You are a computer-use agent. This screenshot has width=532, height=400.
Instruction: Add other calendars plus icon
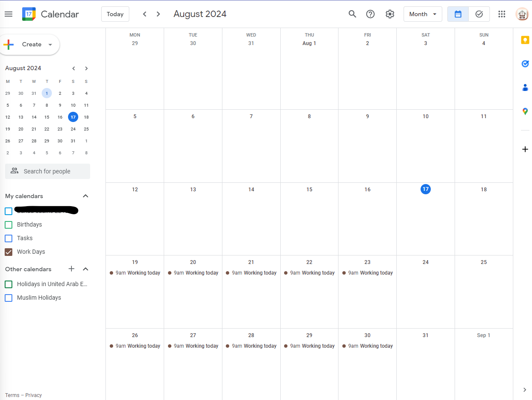point(71,269)
